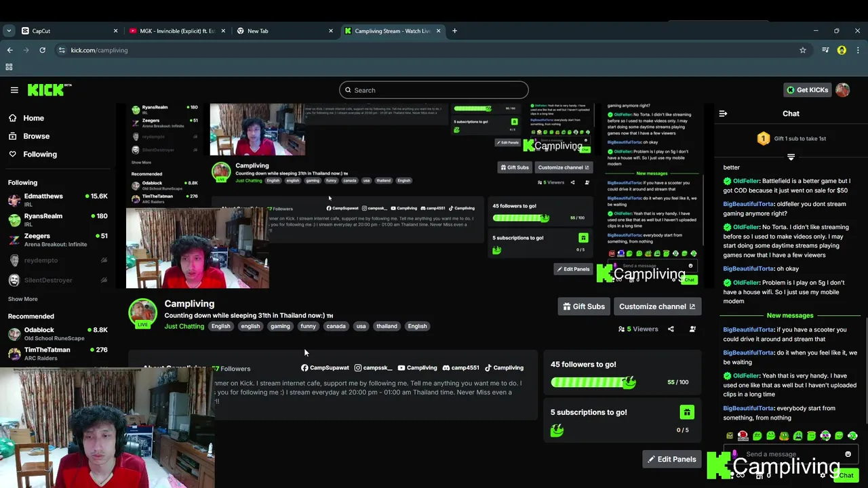Open the Just Chatting category link
The height and width of the screenshot is (488, 868).
coord(184,326)
